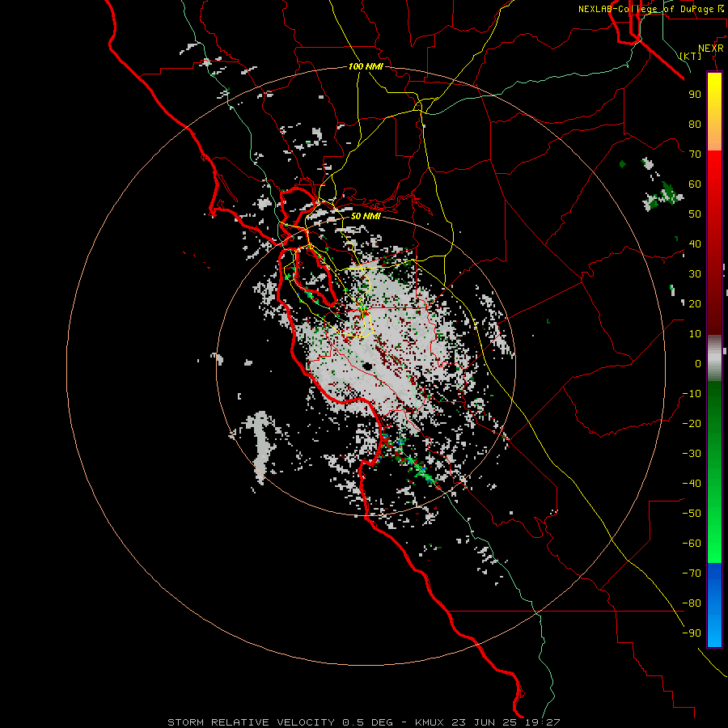728x728 pixels.
Task: Click the -70 value on velocity scale
Action: pos(692,574)
